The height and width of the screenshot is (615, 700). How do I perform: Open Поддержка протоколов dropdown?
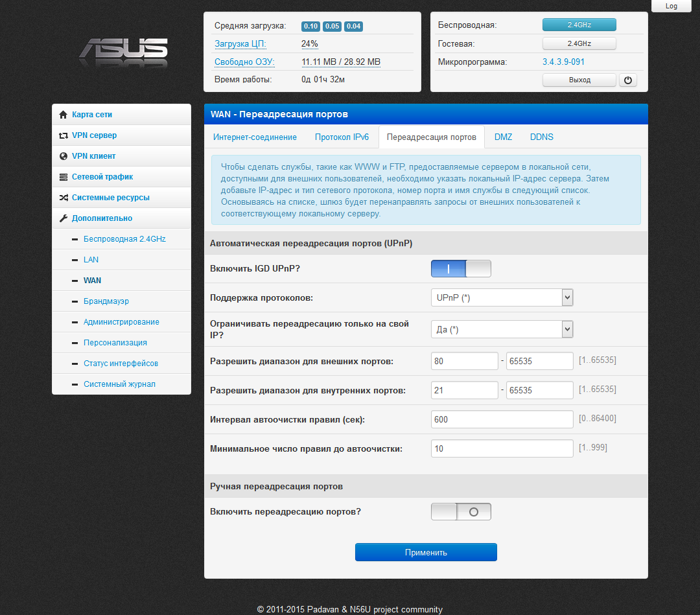502,297
